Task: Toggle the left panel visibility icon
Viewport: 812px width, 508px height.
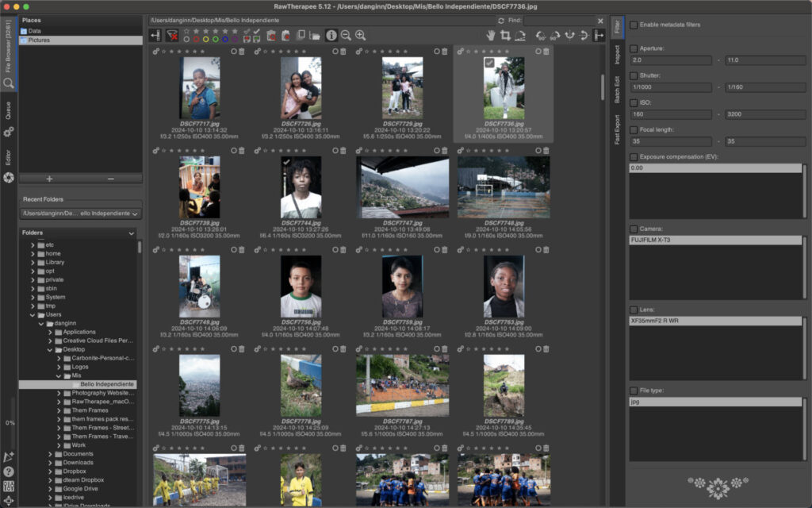Action: 155,35
